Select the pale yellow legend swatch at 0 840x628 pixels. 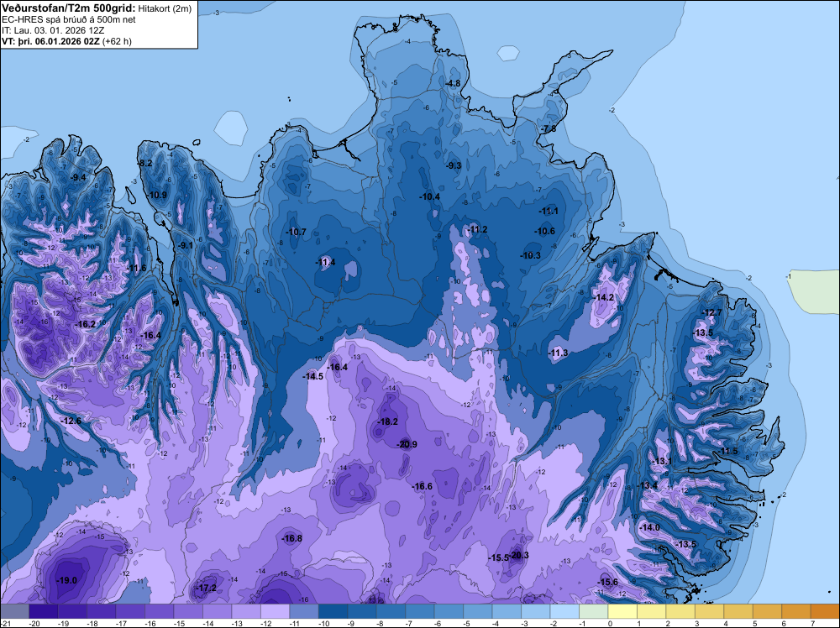[x=622, y=611]
